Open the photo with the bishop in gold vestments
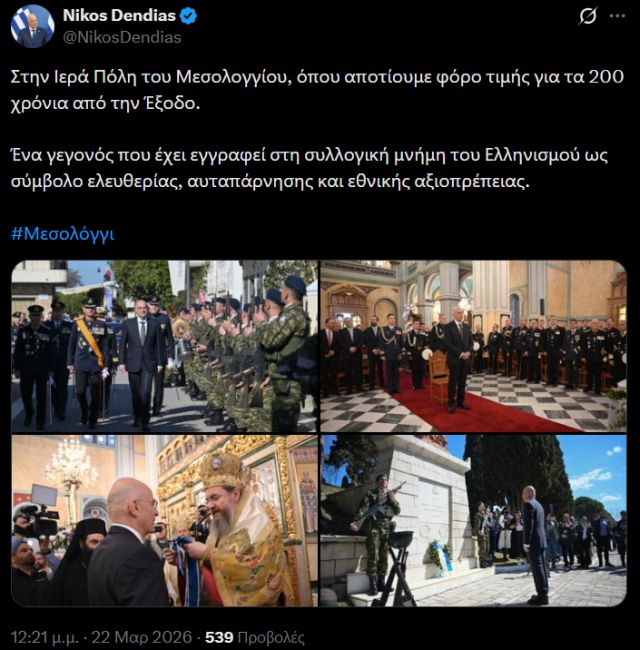640x650 pixels. tap(165, 521)
